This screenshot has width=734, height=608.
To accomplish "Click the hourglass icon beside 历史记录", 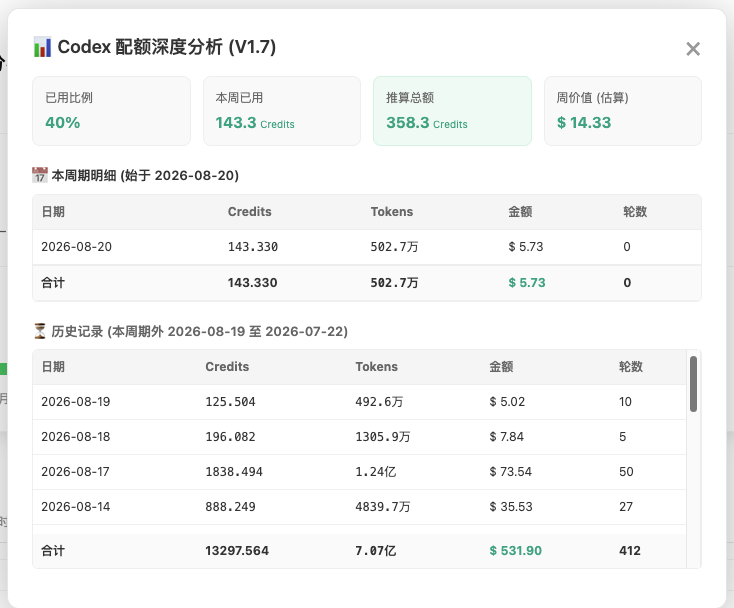I will coord(40,331).
